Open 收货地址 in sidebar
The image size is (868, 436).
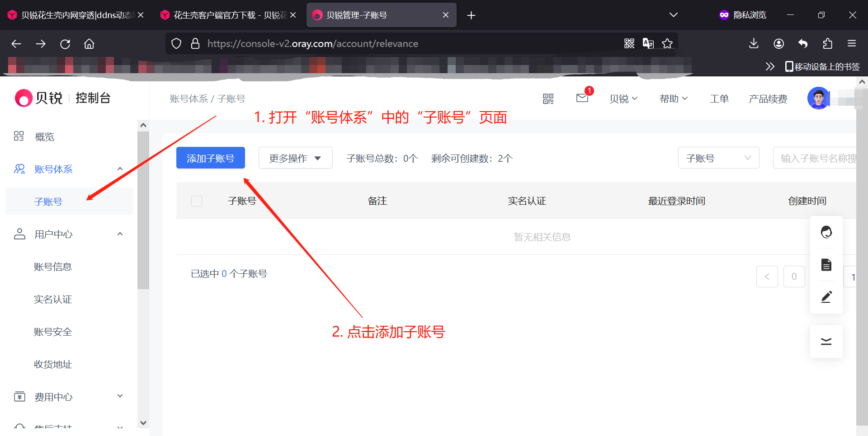point(53,365)
